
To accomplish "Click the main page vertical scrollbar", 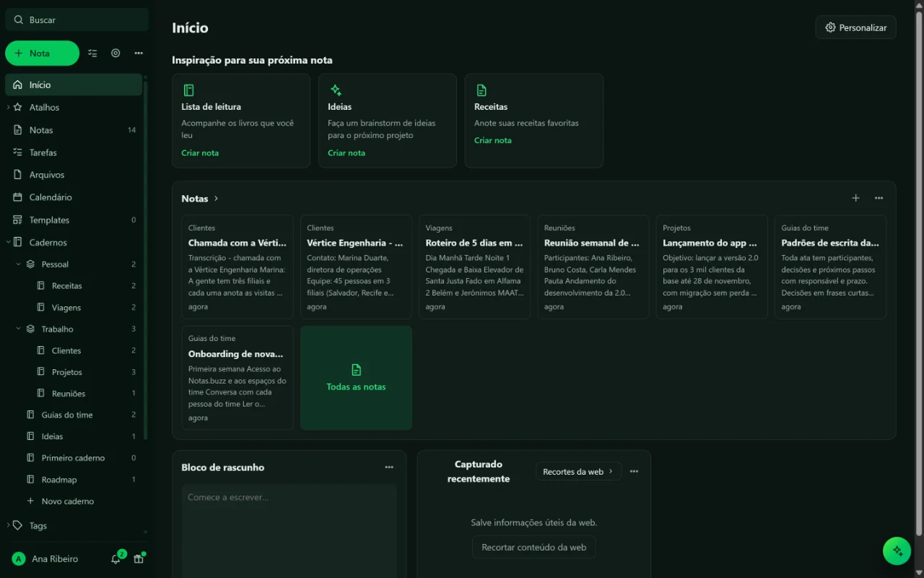I will coord(918,275).
